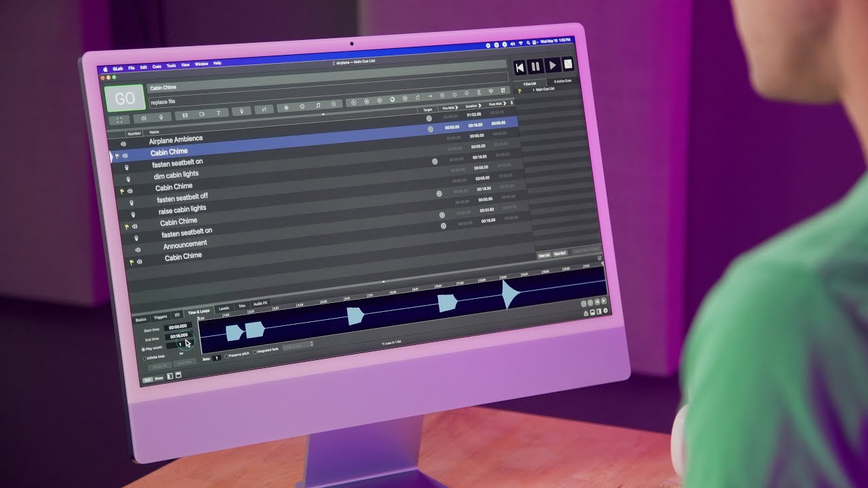Select the Play count radio button
Viewport: 868px width, 488px height.
(x=143, y=349)
